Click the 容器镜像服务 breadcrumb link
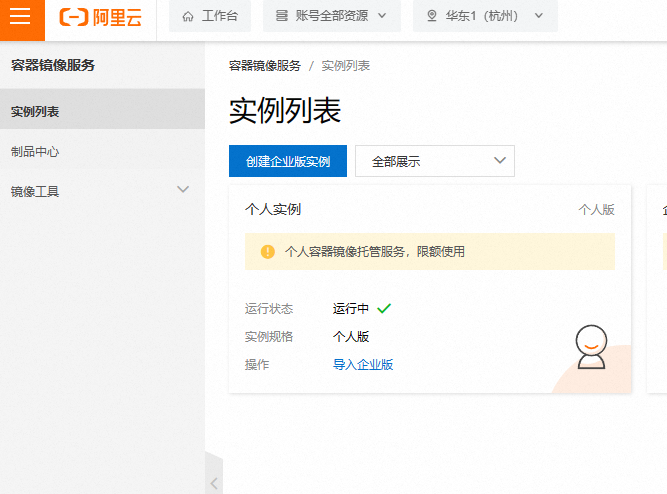The width and height of the screenshot is (667, 494). point(265,66)
